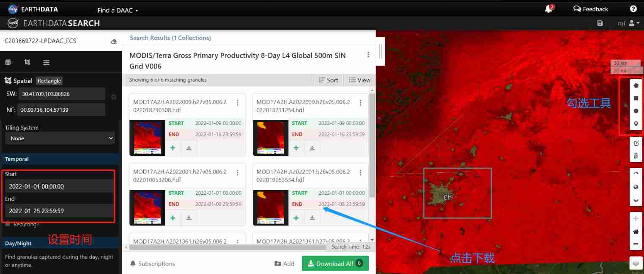The height and width of the screenshot is (274, 644).
Task: Open the notifications bell
Action: [x=549, y=9]
